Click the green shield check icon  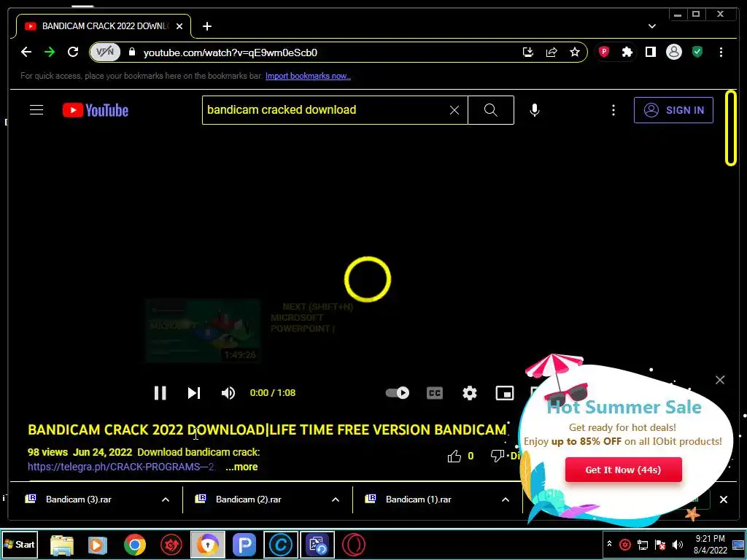[697, 52]
